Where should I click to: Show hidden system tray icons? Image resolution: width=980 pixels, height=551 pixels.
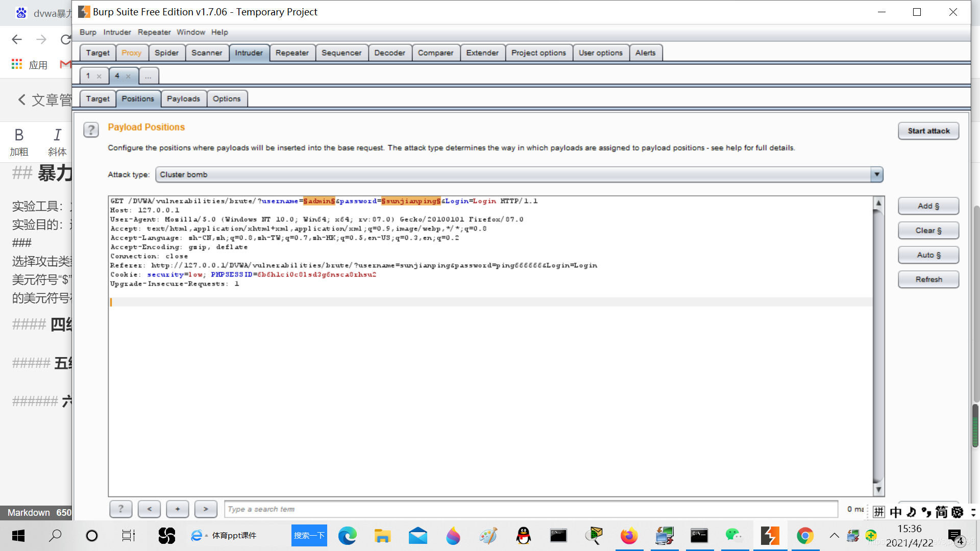(x=834, y=536)
